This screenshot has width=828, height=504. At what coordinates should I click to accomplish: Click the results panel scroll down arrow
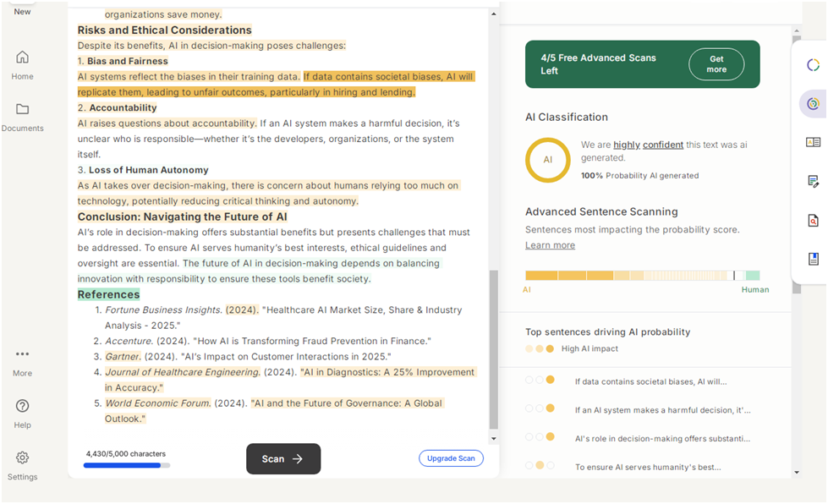pos(797,472)
